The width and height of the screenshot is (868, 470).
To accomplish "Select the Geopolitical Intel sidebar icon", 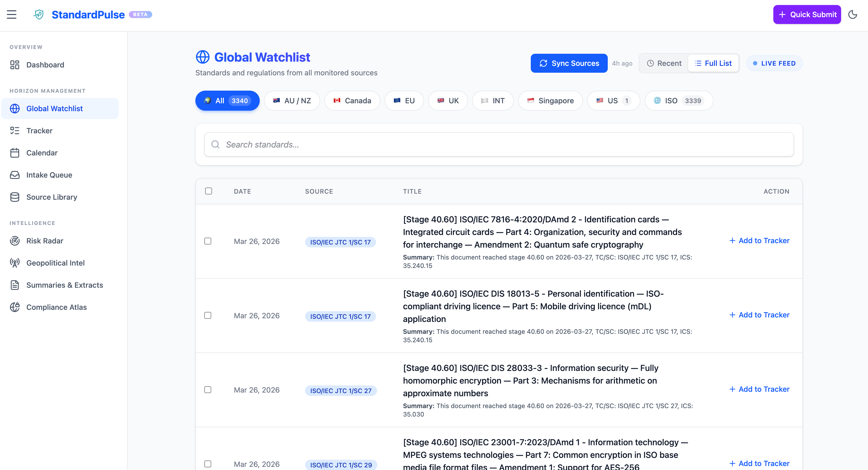I will coord(15,263).
